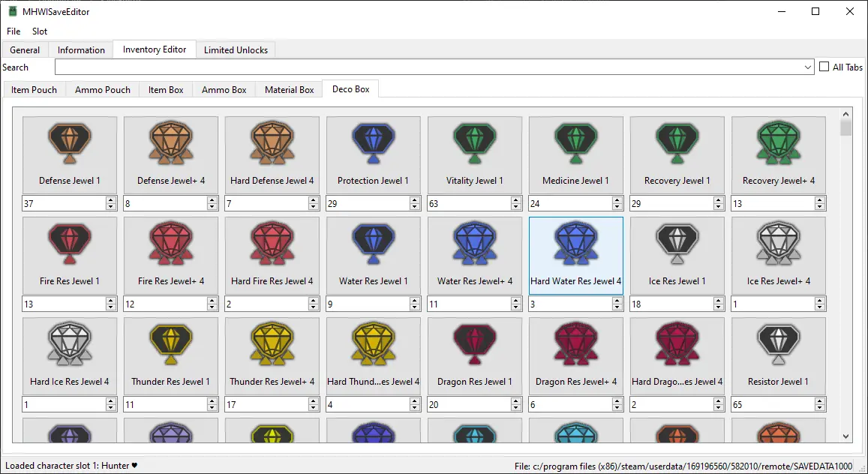Open the Slot menu
The image size is (868, 474).
coord(39,31)
